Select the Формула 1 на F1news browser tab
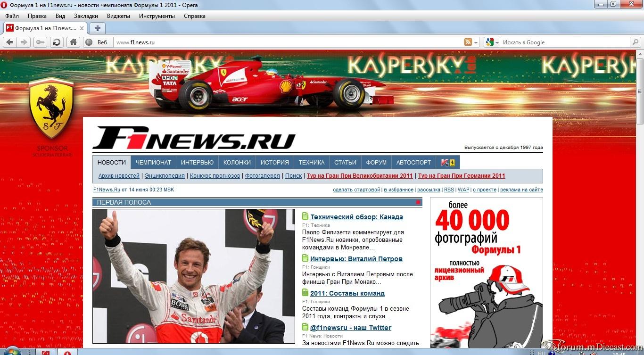The width and height of the screenshot is (644, 355). [x=45, y=28]
